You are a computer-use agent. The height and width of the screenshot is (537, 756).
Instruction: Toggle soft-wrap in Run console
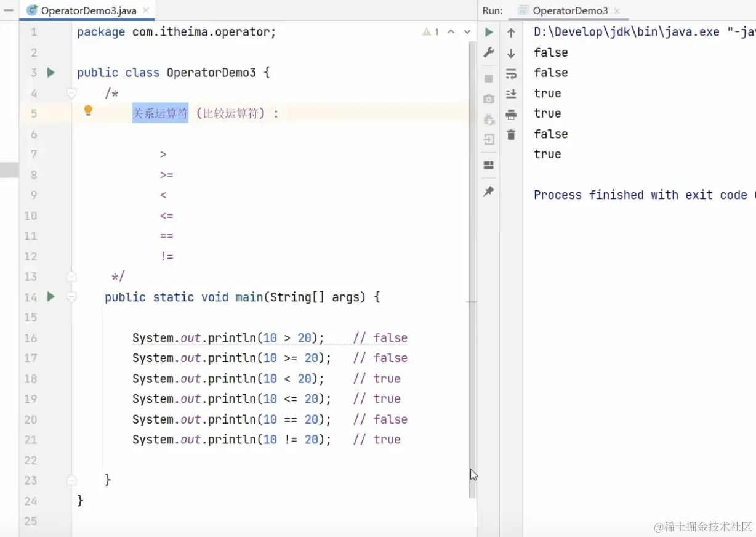tap(511, 74)
